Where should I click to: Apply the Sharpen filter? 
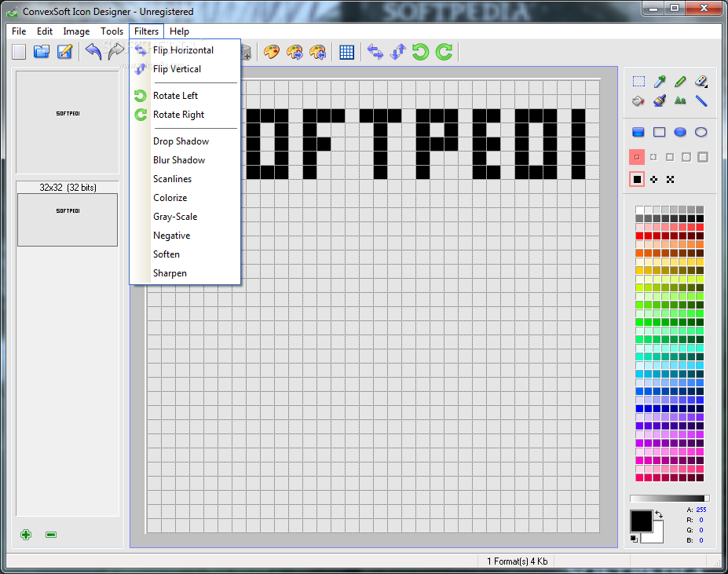click(x=185, y=273)
